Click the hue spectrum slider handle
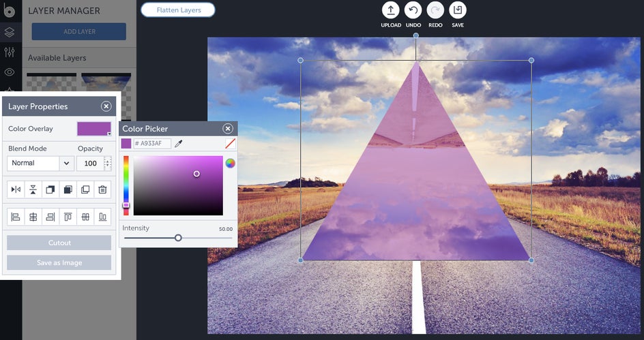 [x=126, y=204]
